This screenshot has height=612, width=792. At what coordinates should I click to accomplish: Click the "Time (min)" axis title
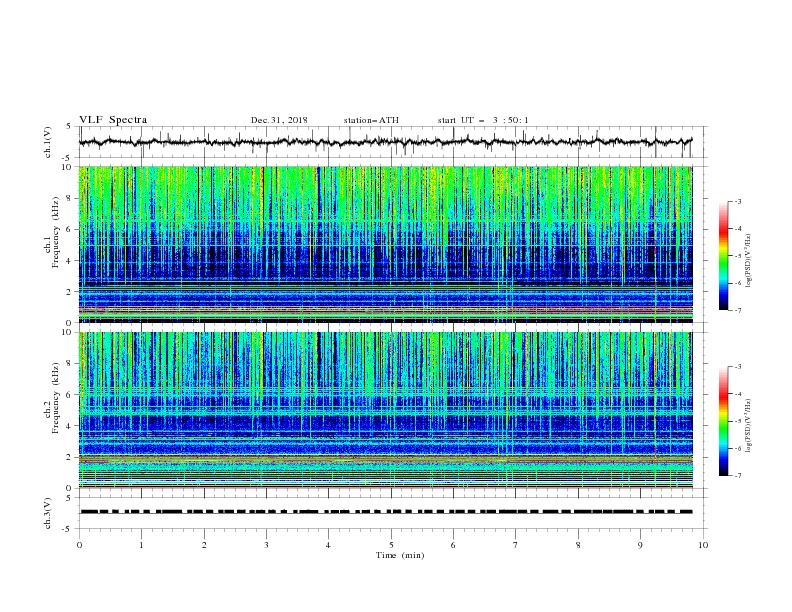click(400, 555)
